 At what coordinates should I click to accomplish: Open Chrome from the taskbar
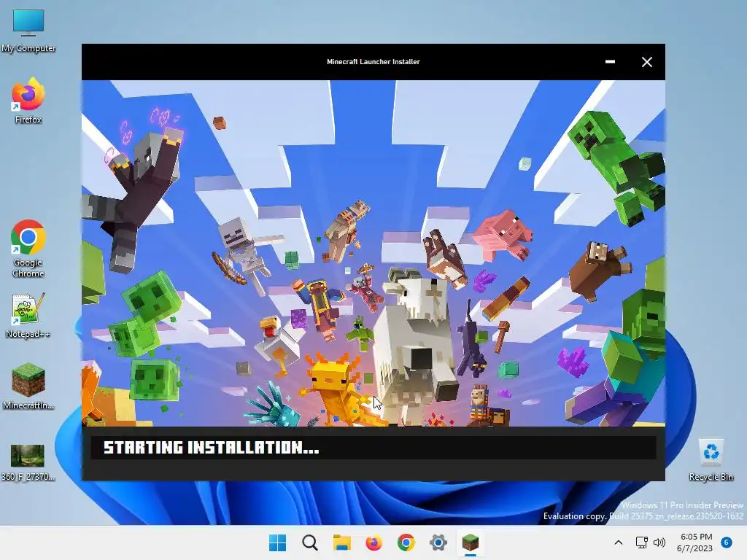tap(406, 542)
